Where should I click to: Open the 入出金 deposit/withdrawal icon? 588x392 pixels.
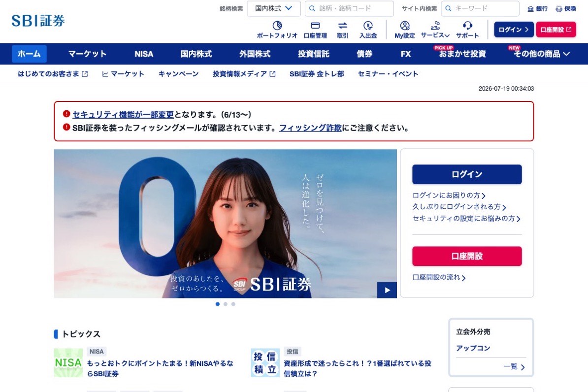tap(368, 30)
